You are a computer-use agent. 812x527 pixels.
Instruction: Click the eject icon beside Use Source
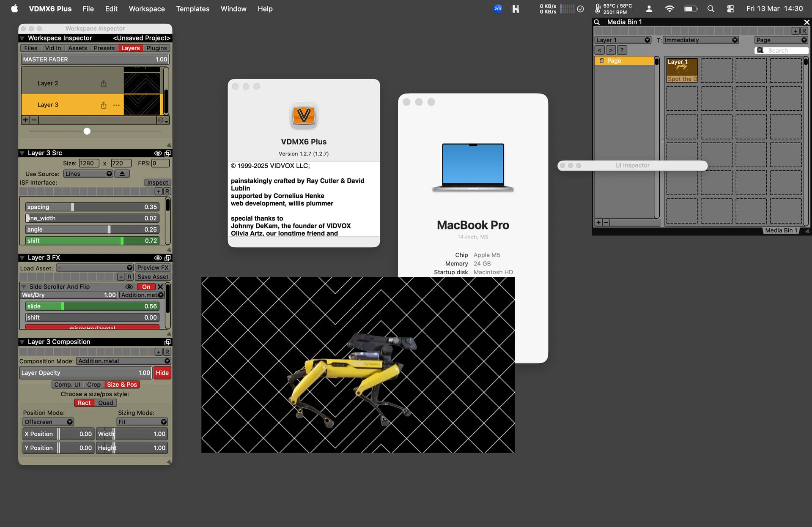coord(122,174)
